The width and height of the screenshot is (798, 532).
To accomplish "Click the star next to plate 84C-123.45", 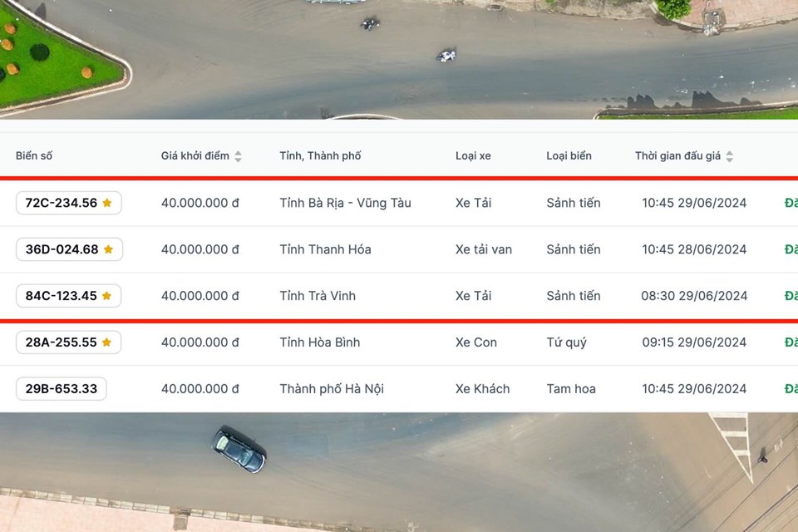I will pyautogui.click(x=106, y=296).
